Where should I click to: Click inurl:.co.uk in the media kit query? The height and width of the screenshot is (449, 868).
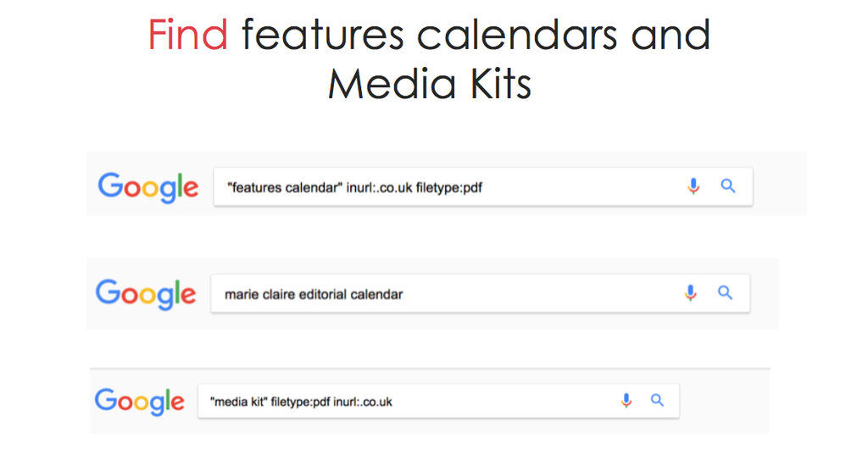pos(363,402)
